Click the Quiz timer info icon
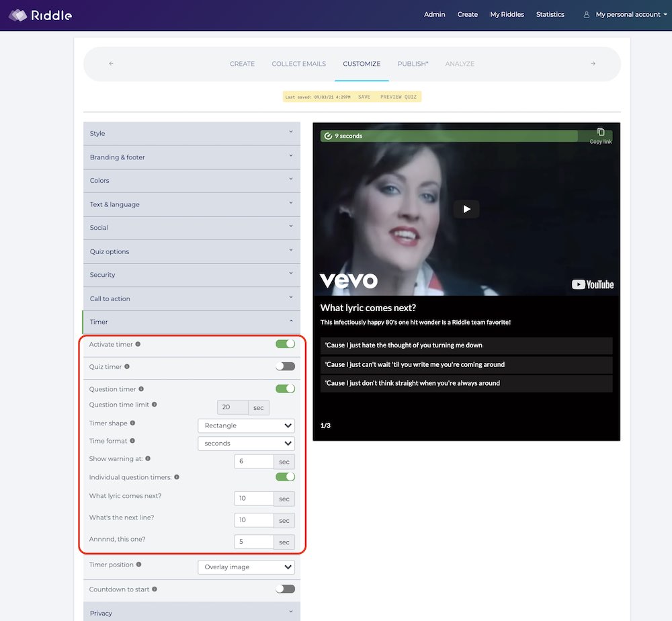 (127, 366)
